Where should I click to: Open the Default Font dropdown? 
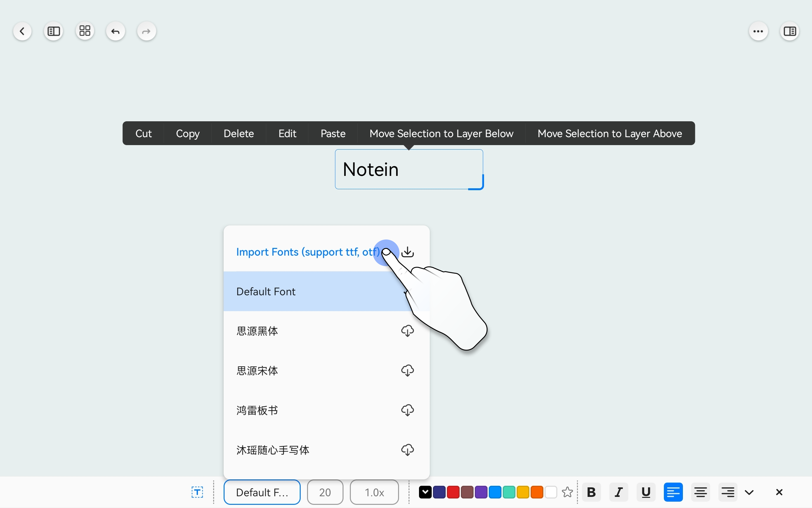point(262,492)
